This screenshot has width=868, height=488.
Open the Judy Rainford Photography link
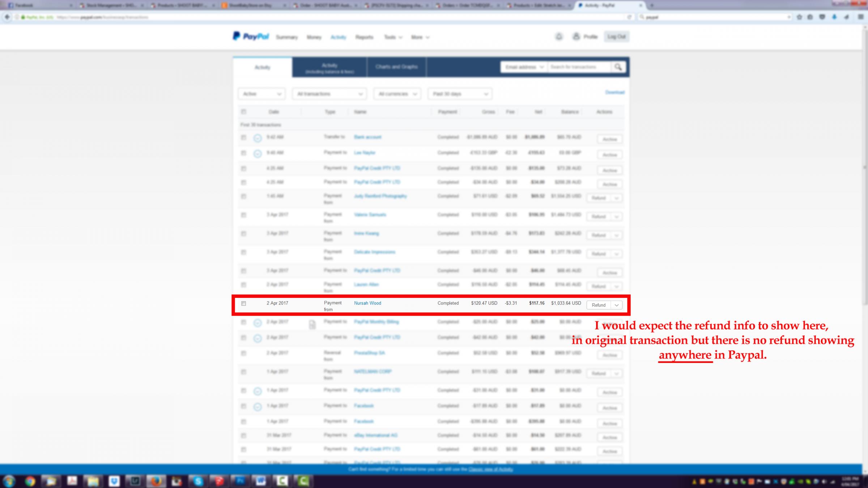pos(380,196)
